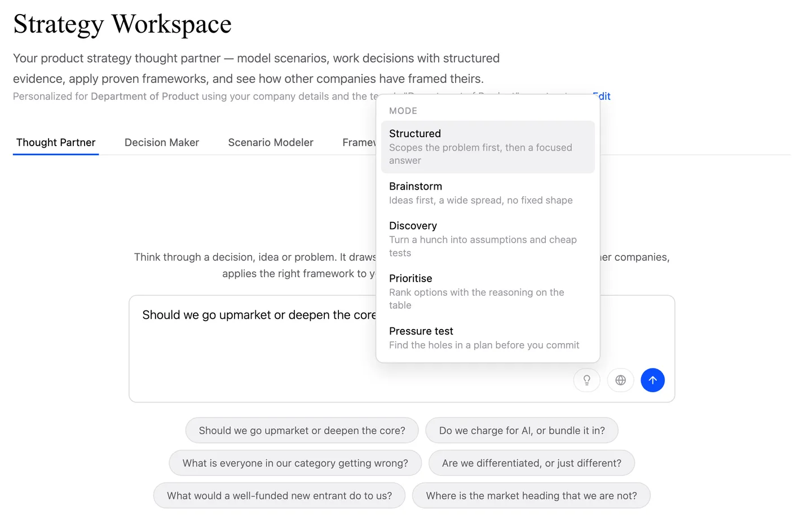This screenshot has height=531, width=812.
Task: Pick 'What would a well-funded new entrant do to us?'
Action: 279,495
